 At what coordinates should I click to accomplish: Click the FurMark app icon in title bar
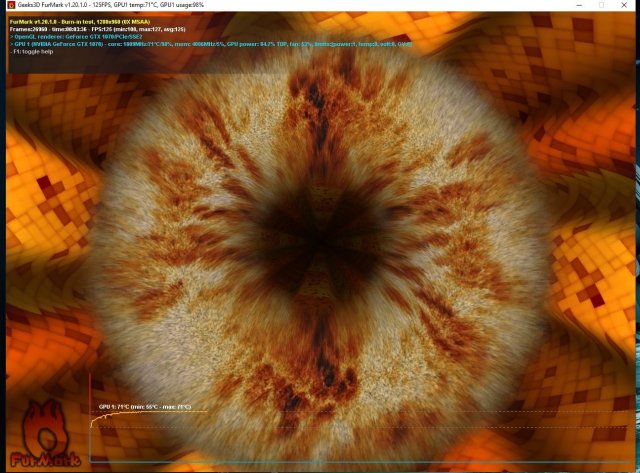point(9,5)
